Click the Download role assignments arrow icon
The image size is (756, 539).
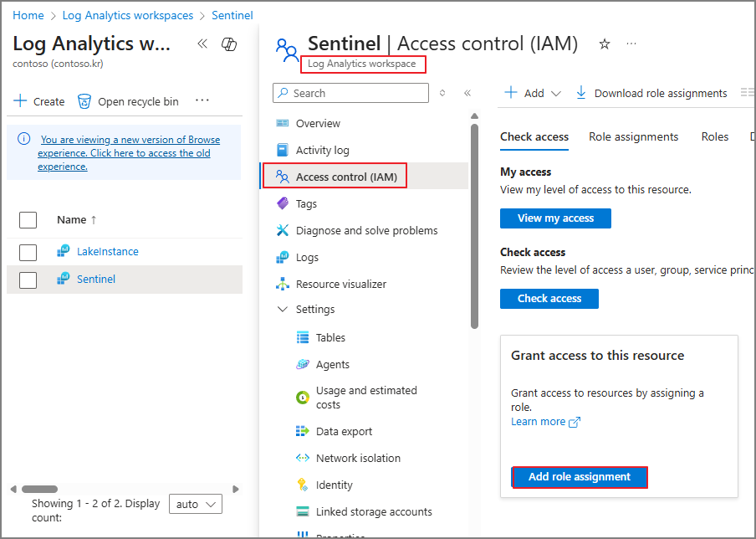(581, 93)
